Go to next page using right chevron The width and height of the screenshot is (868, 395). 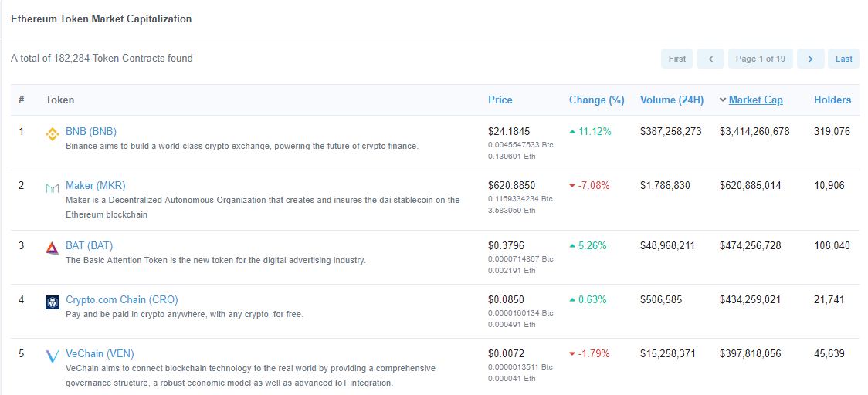810,59
